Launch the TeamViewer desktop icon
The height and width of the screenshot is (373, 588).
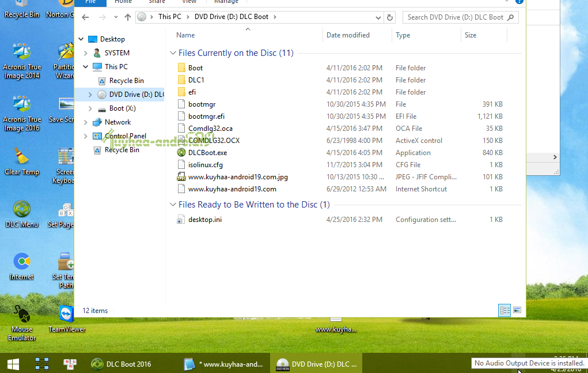click(67, 319)
